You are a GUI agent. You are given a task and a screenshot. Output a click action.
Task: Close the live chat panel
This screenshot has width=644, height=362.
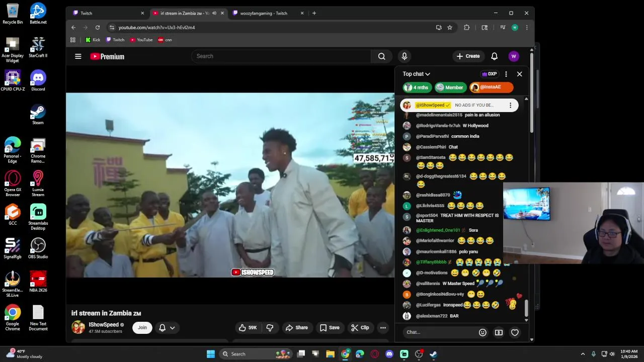click(x=519, y=74)
